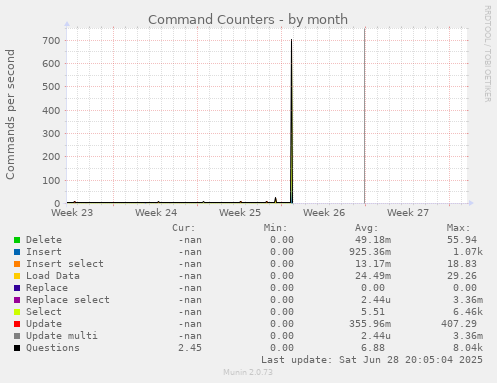Screen dimensions: 497x383
Task: Click the 'Update multi' legend label
Action: click(x=62, y=336)
